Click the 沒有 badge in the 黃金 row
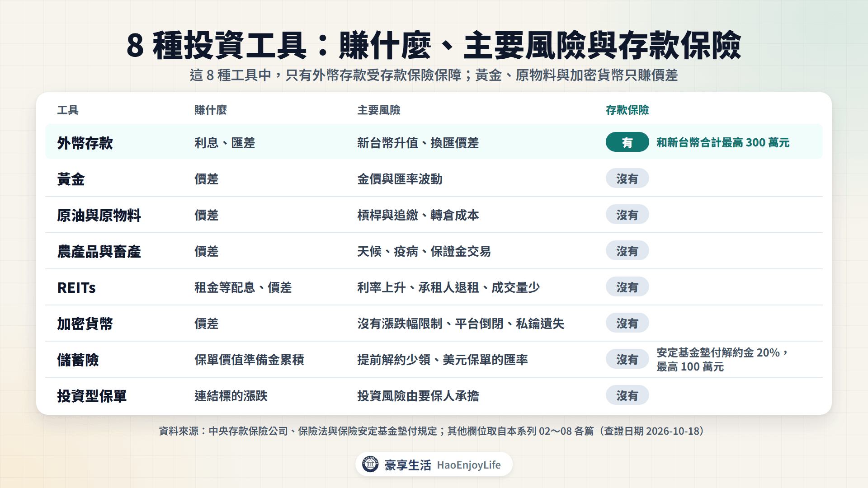The width and height of the screenshot is (868, 488). 627,178
